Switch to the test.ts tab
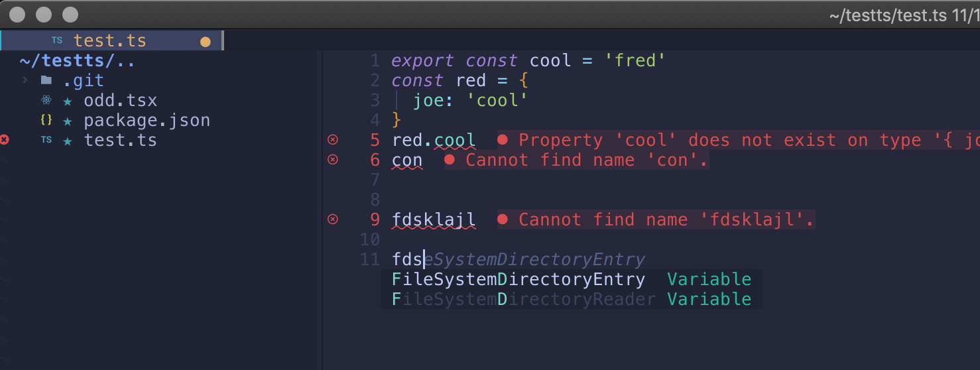Viewport: 980px width, 370px height. pyautogui.click(x=112, y=40)
